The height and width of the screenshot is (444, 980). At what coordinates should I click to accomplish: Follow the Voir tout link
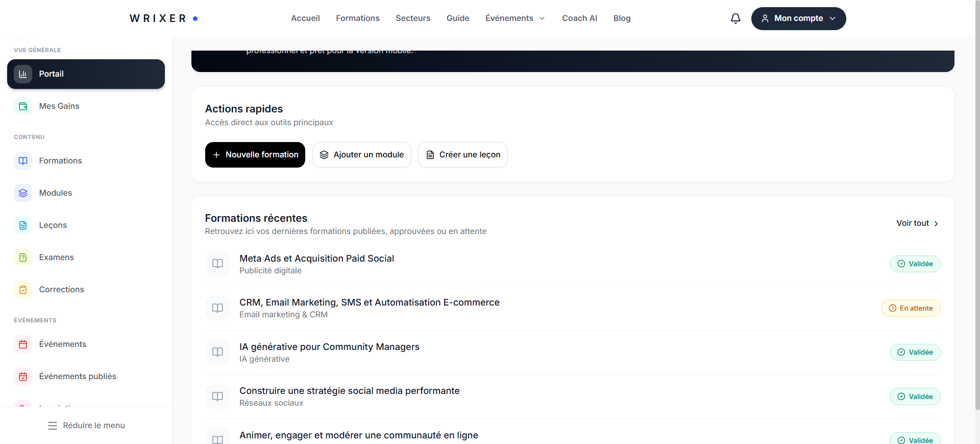click(x=918, y=223)
